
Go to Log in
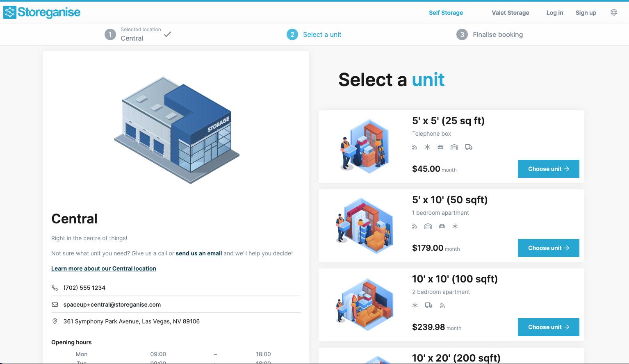(x=554, y=13)
